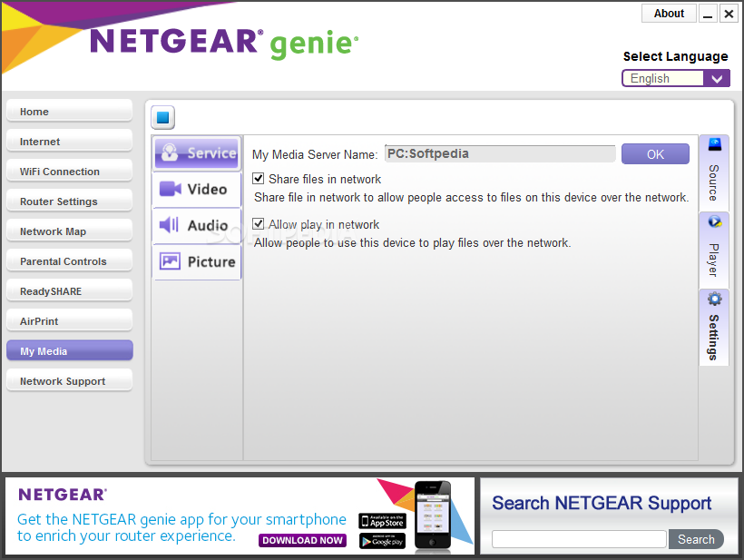Open Network Map page
The height and width of the screenshot is (560, 744).
(x=69, y=231)
